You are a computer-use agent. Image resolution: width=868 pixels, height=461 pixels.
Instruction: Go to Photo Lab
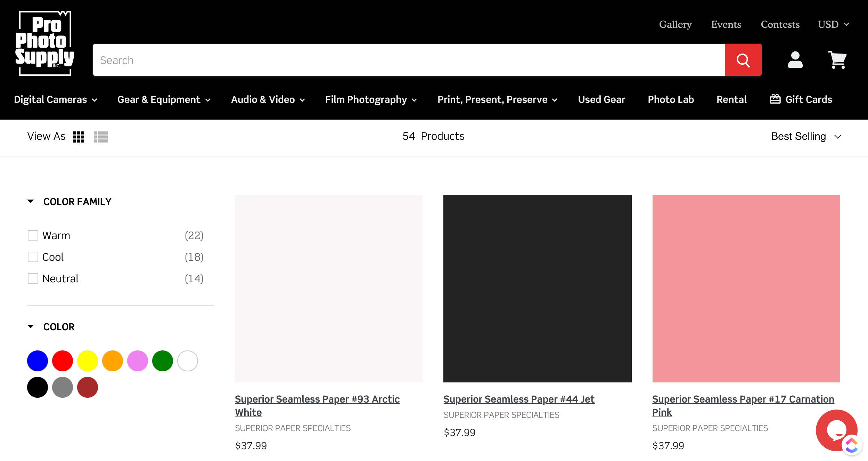(x=671, y=99)
